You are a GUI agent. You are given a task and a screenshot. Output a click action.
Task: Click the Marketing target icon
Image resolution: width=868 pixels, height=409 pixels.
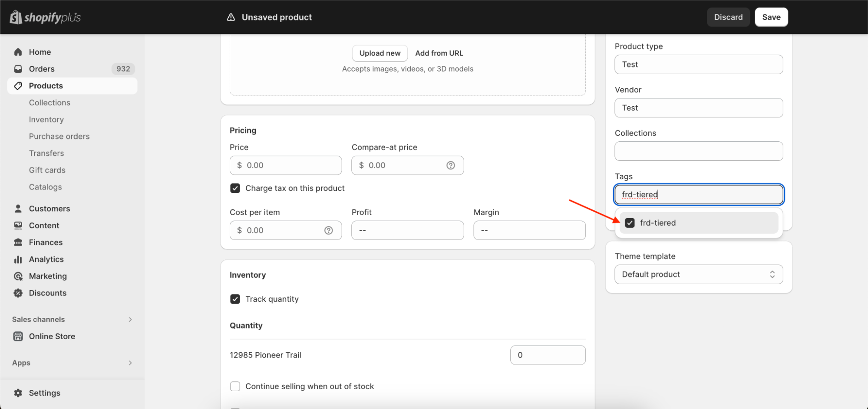click(x=18, y=276)
